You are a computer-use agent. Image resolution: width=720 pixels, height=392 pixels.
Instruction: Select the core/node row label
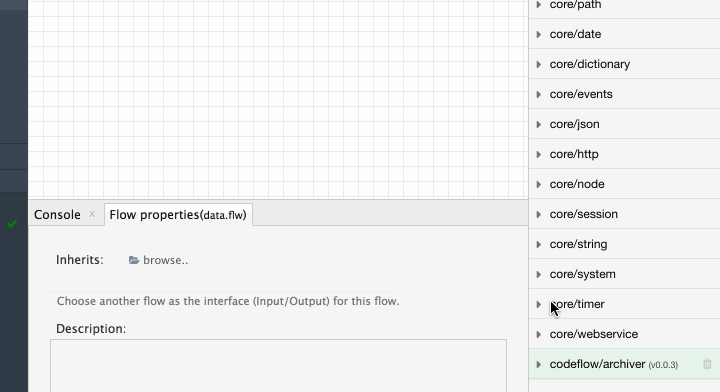coord(577,184)
